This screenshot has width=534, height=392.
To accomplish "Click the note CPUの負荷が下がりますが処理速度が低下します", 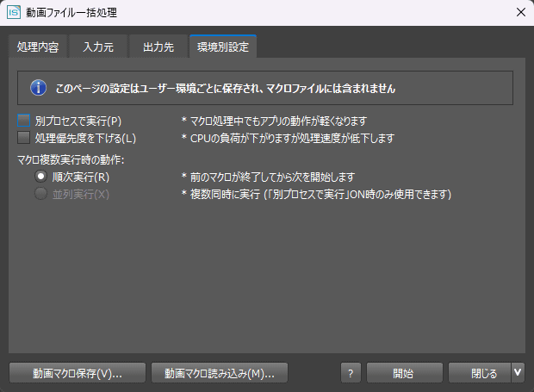I will (x=289, y=138).
